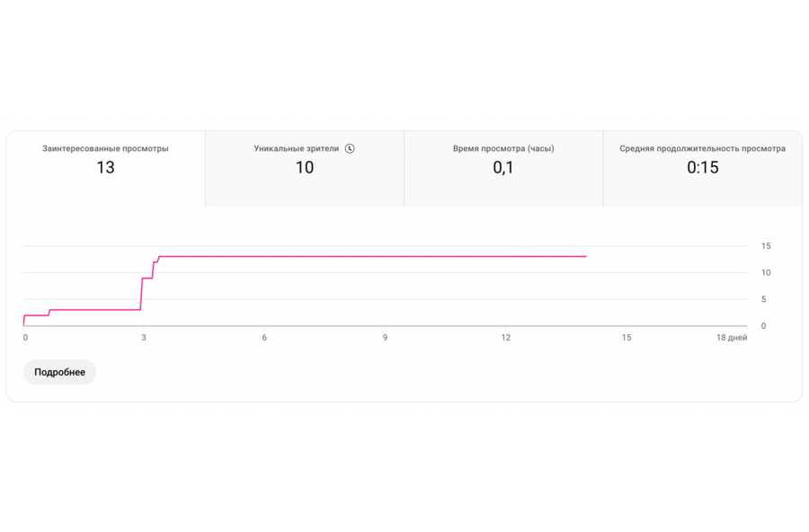Click the y-axis value 10
This screenshot has height=532, width=809.
766,272
